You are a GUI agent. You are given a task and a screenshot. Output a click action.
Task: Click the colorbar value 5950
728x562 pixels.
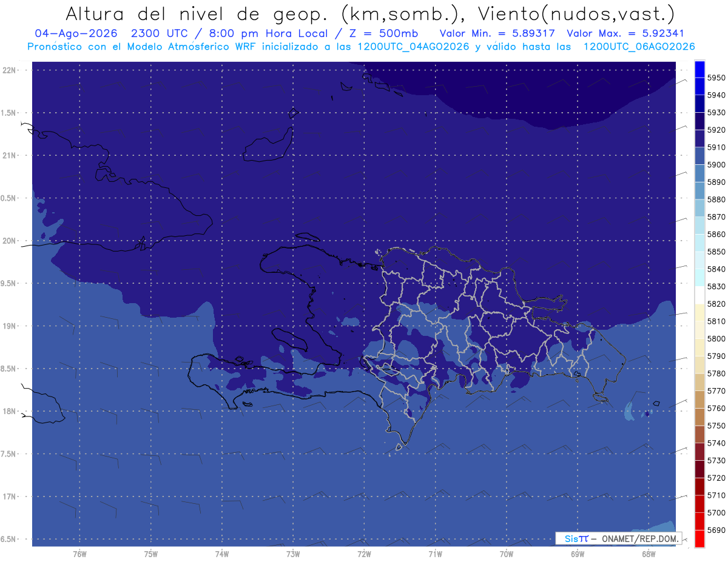tap(716, 78)
